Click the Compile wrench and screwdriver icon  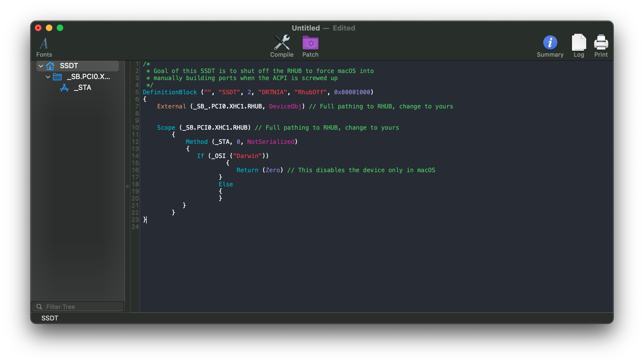(x=282, y=43)
